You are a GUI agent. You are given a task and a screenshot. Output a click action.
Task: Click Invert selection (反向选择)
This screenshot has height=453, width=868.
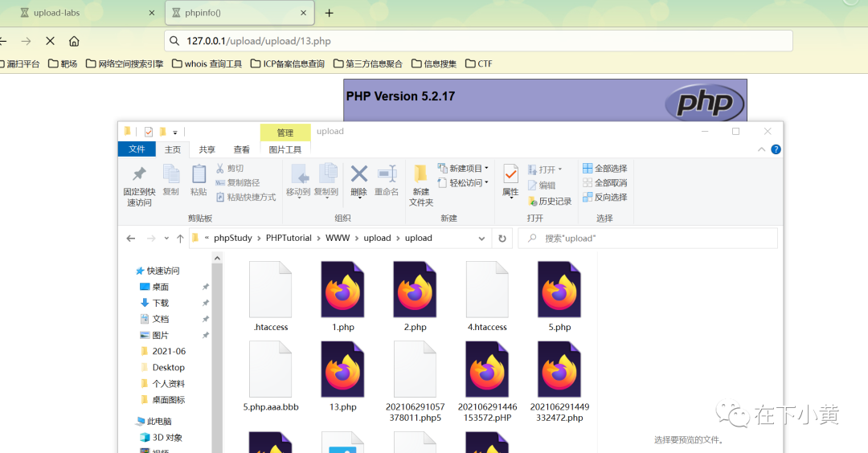coord(605,197)
